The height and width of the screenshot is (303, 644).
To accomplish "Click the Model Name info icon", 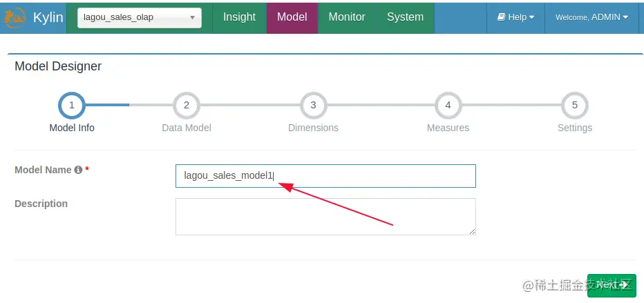I will 78,170.
